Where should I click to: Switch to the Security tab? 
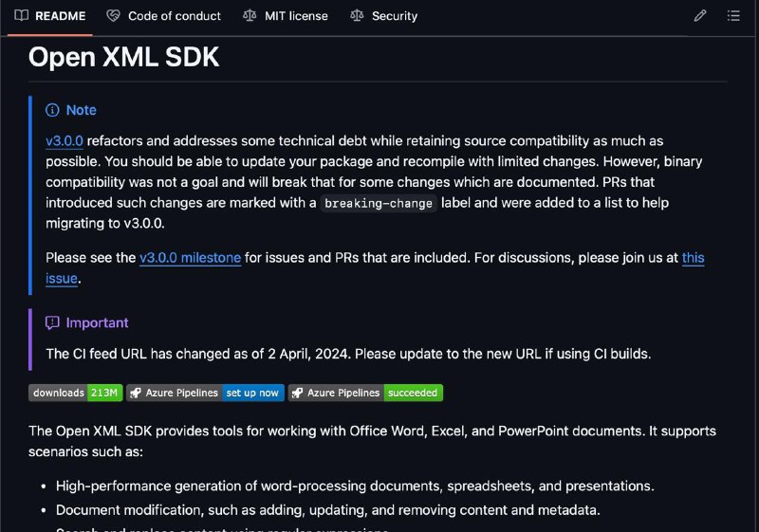tap(384, 16)
